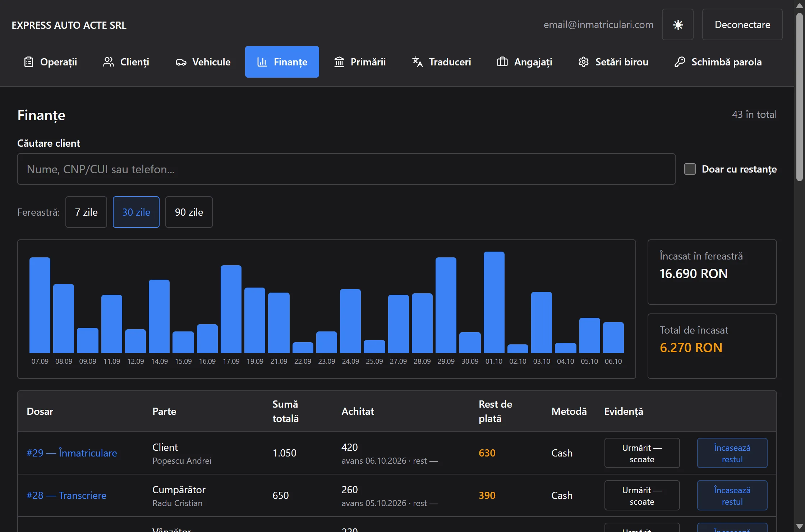Open the Clienți tab
Image resolution: width=805 pixels, height=532 pixels.
point(126,62)
